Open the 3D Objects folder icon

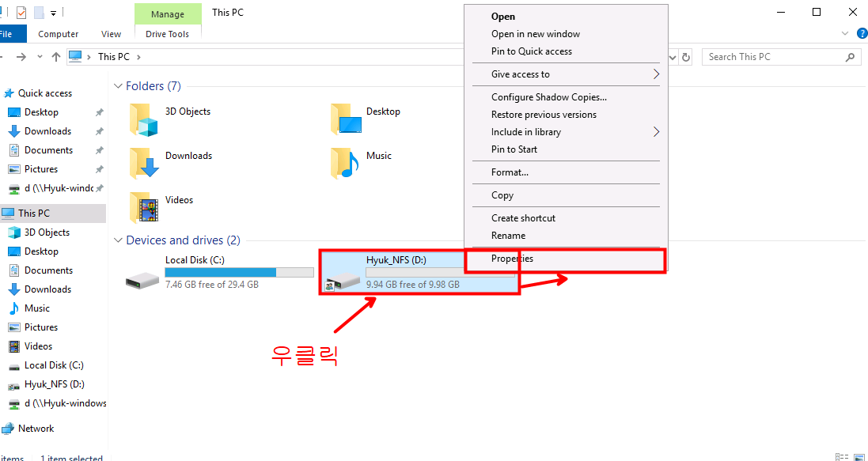pos(143,119)
